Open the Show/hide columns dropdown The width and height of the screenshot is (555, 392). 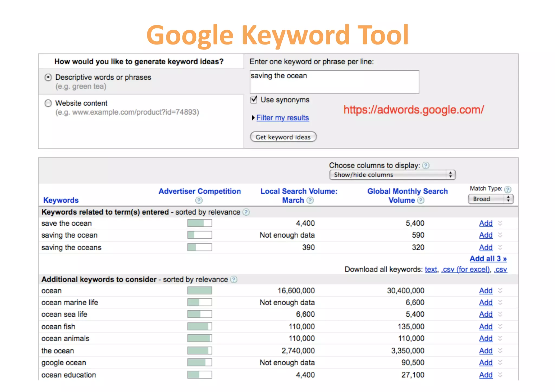(x=392, y=175)
